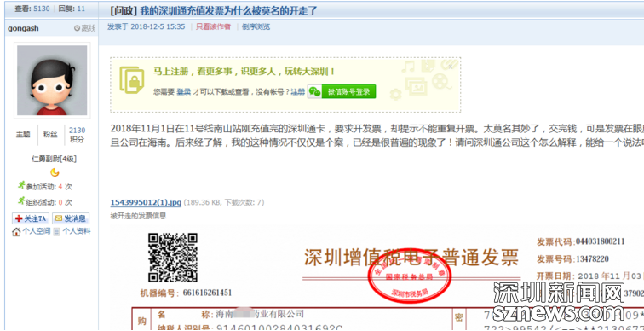644x331 pixels.
Task: Click the 登录 link in the notice box
Action: (184, 92)
